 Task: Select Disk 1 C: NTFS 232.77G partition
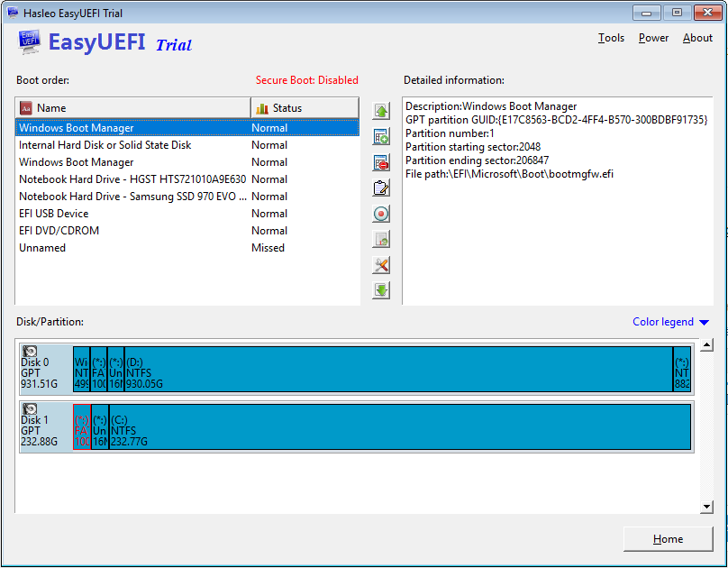click(x=400, y=426)
